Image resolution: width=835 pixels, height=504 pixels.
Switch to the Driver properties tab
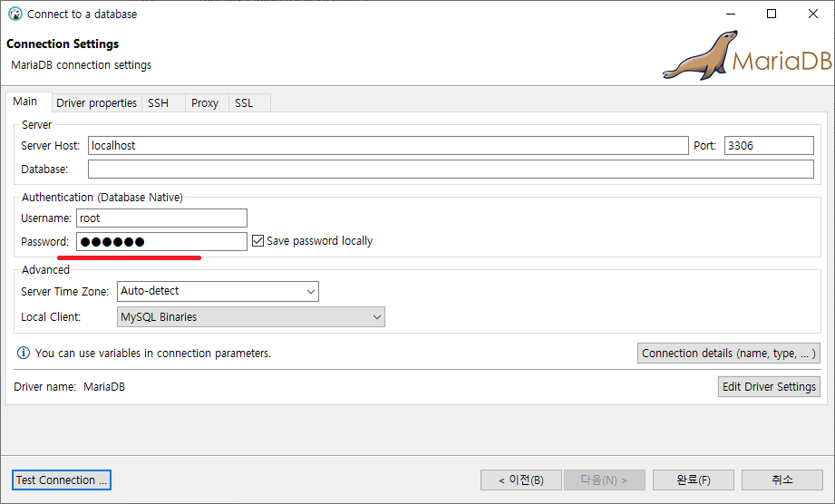click(96, 102)
